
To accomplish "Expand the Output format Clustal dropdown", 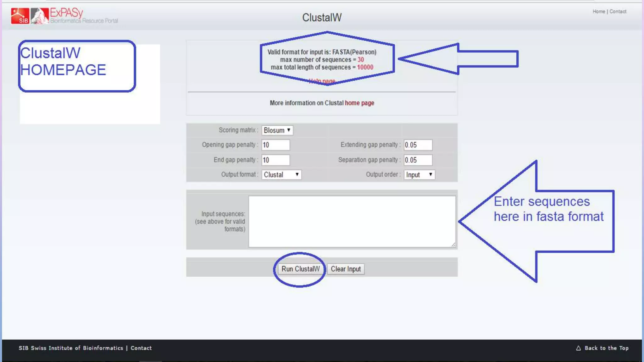I will pos(281,175).
